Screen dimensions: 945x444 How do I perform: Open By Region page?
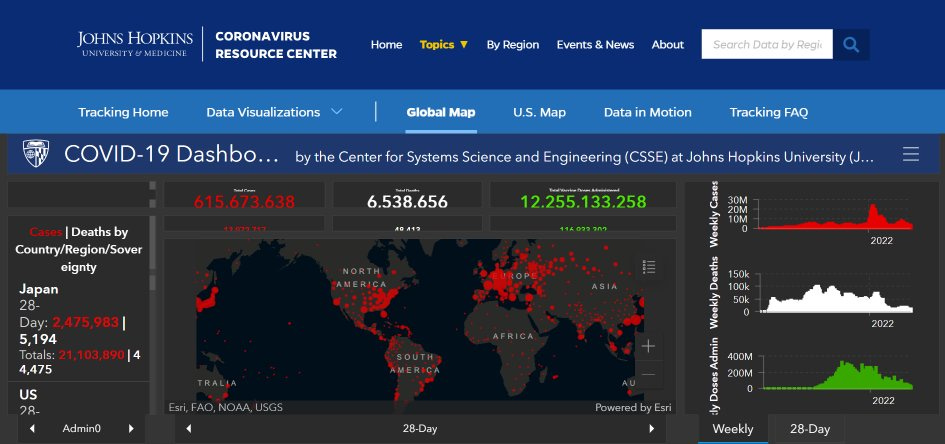(513, 45)
